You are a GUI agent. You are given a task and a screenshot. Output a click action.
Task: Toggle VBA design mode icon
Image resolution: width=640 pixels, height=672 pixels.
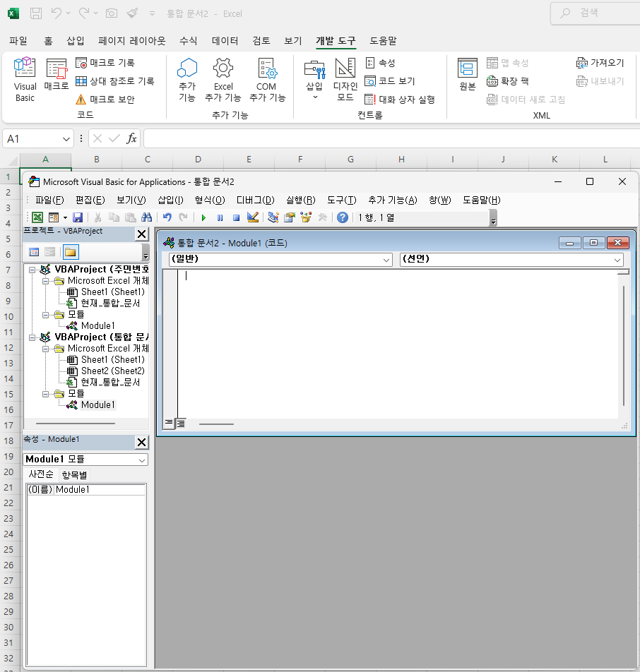click(x=253, y=217)
